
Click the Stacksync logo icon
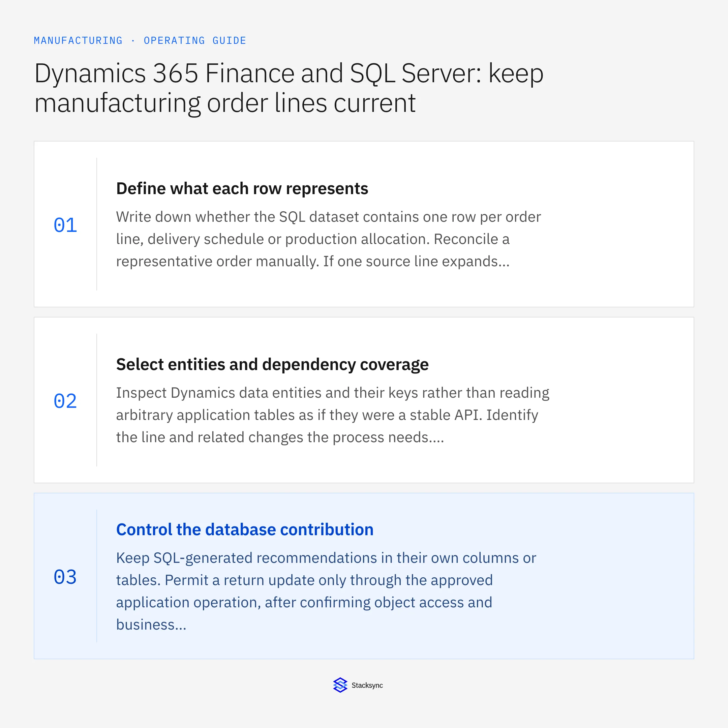340,685
